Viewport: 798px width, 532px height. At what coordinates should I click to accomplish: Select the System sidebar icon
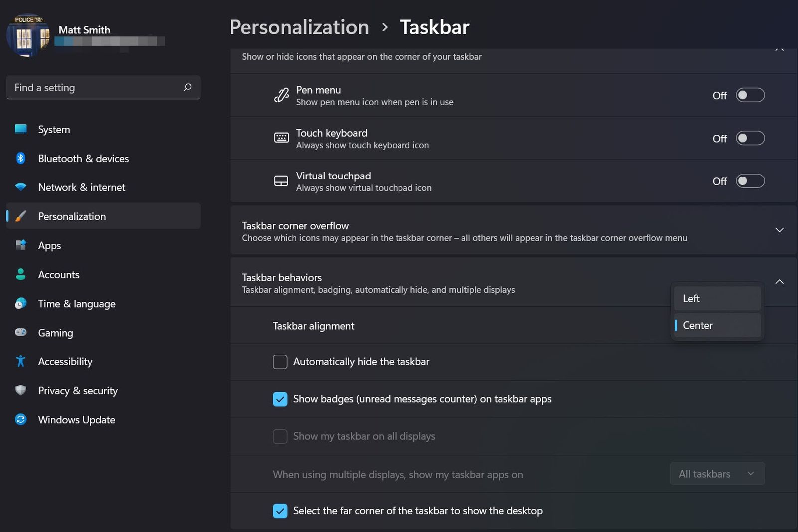(x=20, y=129)
